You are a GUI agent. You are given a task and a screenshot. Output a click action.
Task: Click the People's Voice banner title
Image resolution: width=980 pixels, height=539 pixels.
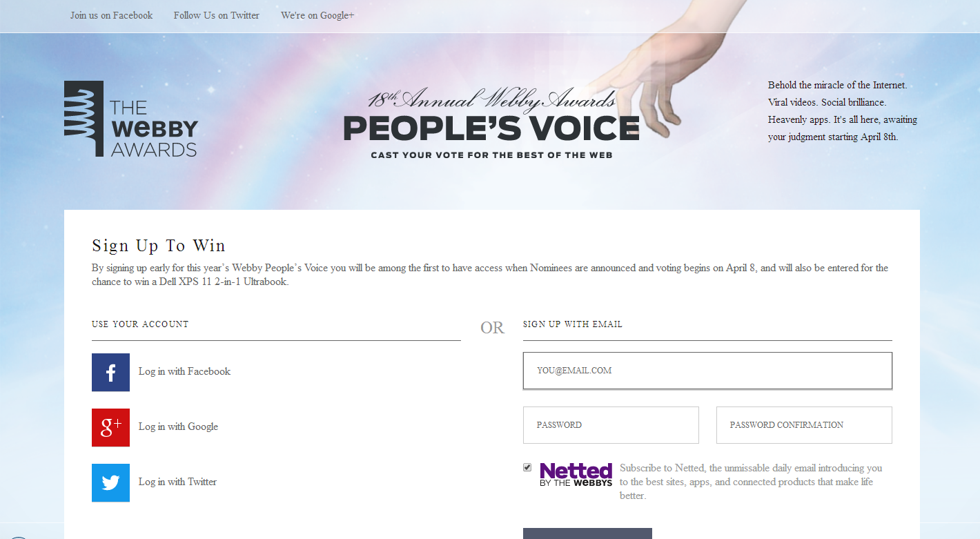click(491, 129)
